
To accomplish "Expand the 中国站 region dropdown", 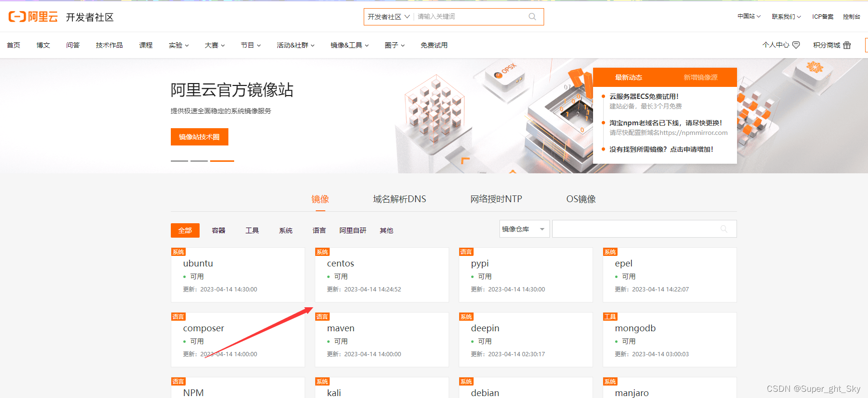I will pos(749,16).
